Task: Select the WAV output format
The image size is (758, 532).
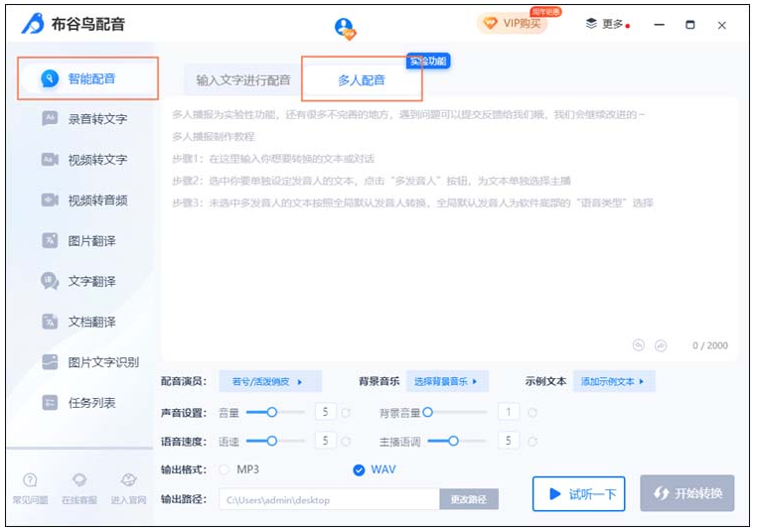Action: tap(360, 469)
